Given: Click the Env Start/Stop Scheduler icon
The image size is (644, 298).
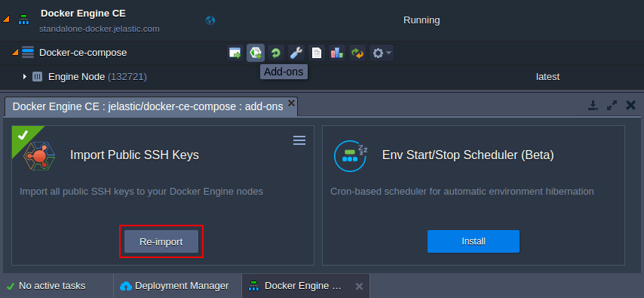Looking at the screenshot, I should tap(351, 155).
